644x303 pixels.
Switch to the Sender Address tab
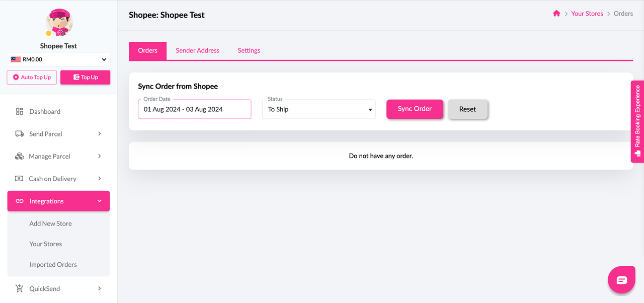click(x=198, y=51)
